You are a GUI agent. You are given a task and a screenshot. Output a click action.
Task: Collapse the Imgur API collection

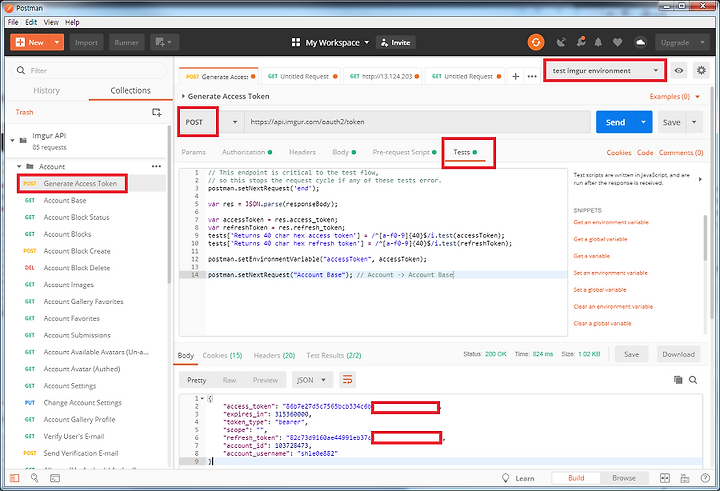tap(12, 141)
